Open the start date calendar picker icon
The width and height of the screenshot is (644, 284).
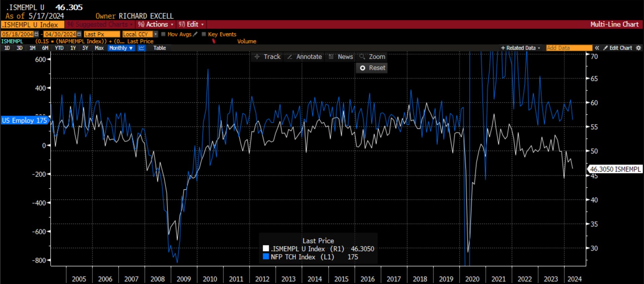pos(37,34)
